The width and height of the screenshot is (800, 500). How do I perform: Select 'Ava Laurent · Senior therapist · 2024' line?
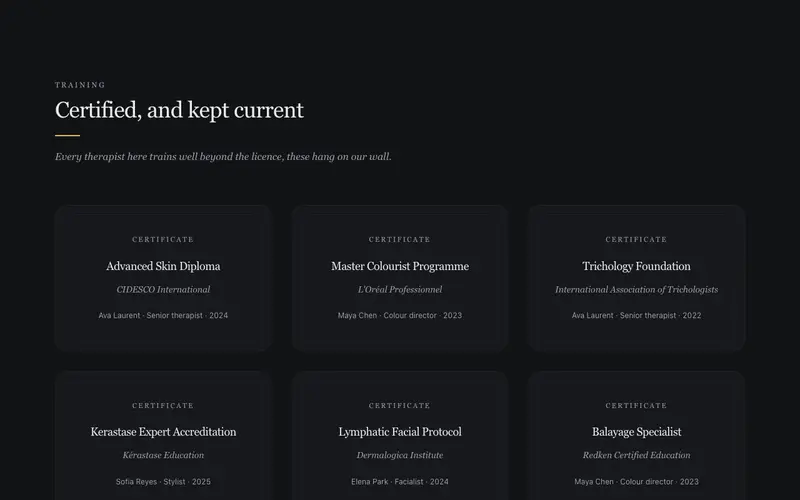pyautogui.click(x=163, y=315)
